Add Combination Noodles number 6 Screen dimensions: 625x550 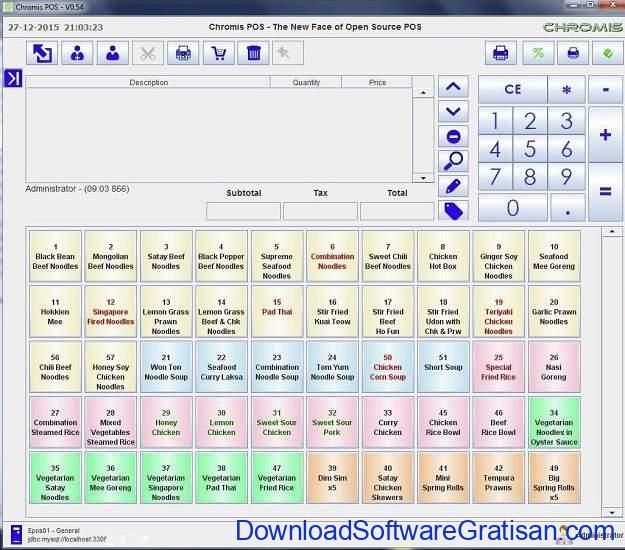332,256
